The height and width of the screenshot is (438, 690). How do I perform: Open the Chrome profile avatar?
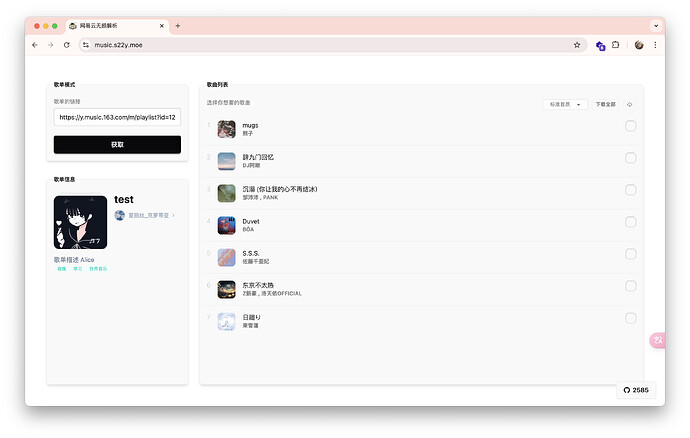[639, 45]
